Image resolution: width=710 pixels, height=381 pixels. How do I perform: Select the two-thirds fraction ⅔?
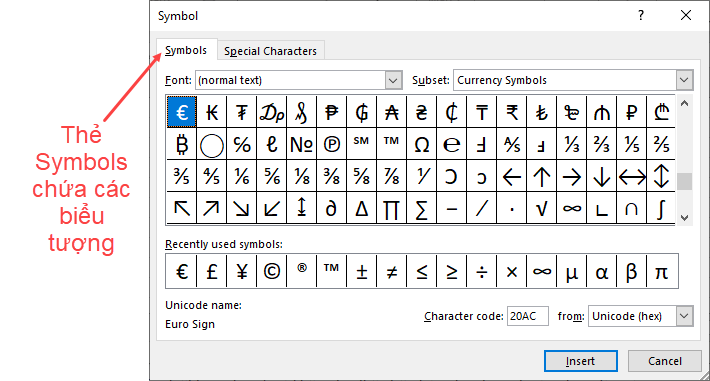tap(601, 144)
